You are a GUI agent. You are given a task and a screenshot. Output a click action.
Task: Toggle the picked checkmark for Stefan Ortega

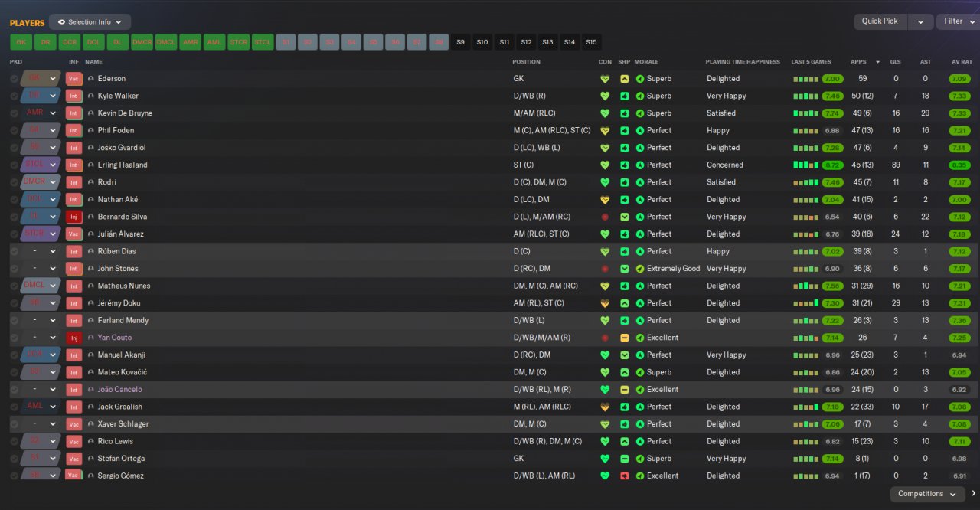(14, 459)
